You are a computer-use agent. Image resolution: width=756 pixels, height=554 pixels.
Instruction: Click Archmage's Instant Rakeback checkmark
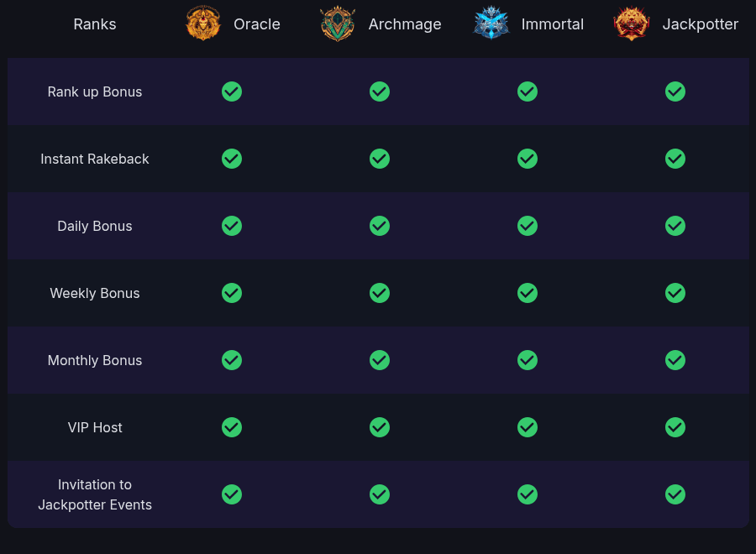pyautogui.click(x=380, y=159)
